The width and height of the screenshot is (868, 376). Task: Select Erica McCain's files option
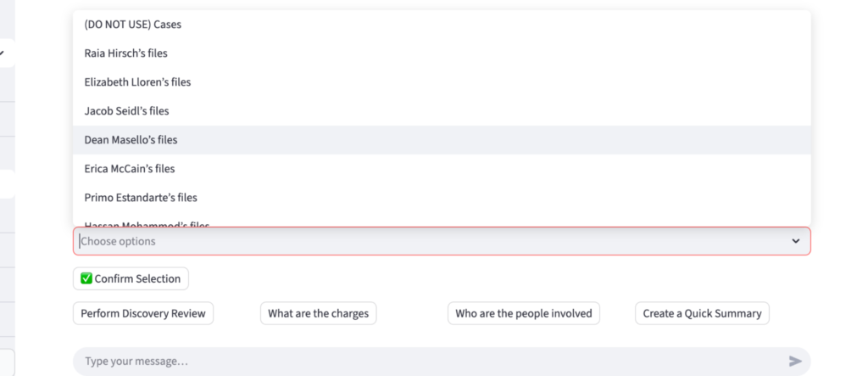point(130,169)
